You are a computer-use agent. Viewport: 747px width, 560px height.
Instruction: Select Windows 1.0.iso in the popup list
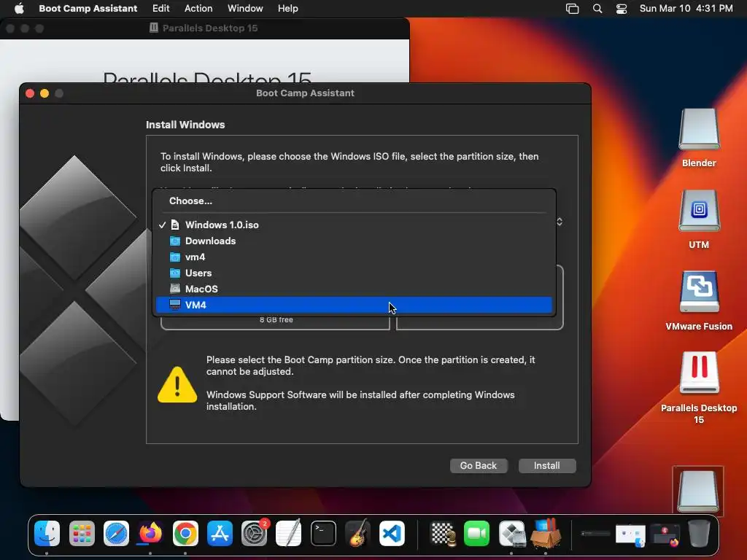click(x=354, y=225)
